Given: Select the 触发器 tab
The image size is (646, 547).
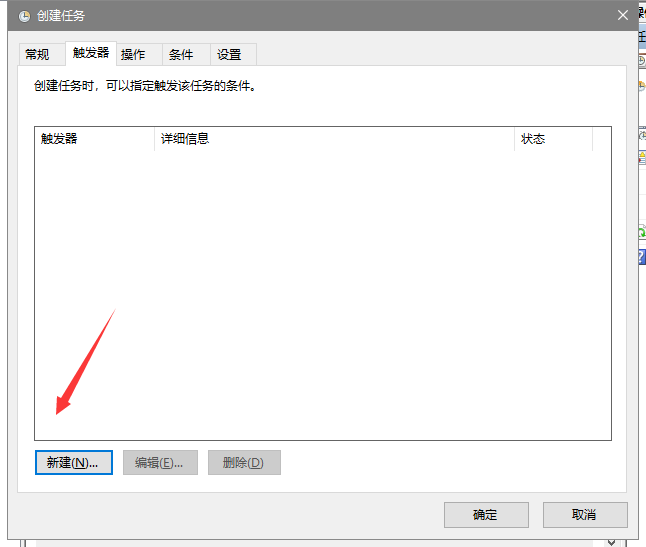Looking at the screenshot, I should point(91,53).
